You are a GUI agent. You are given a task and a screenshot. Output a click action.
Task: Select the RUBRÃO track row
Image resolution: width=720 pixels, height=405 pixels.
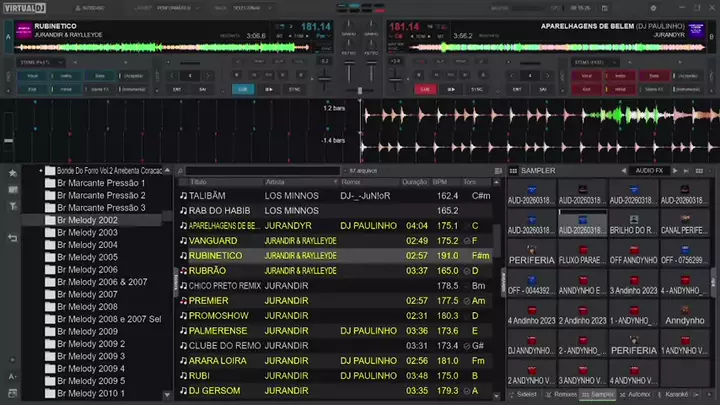[336, 271]
